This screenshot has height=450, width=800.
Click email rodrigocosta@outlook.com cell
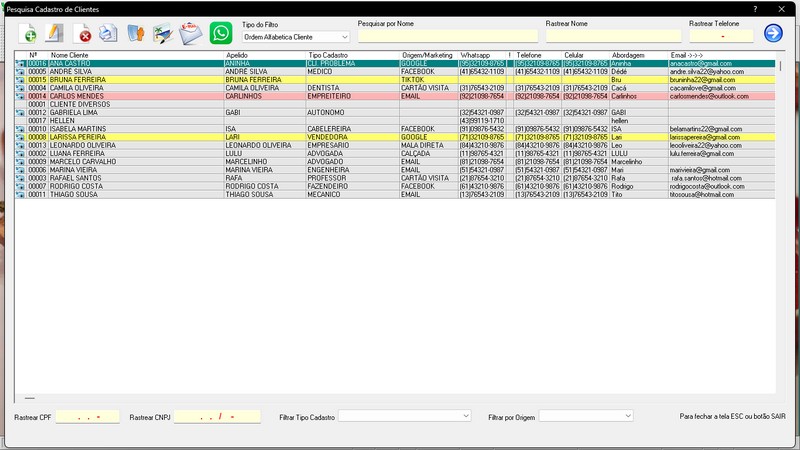click(721, 186)
